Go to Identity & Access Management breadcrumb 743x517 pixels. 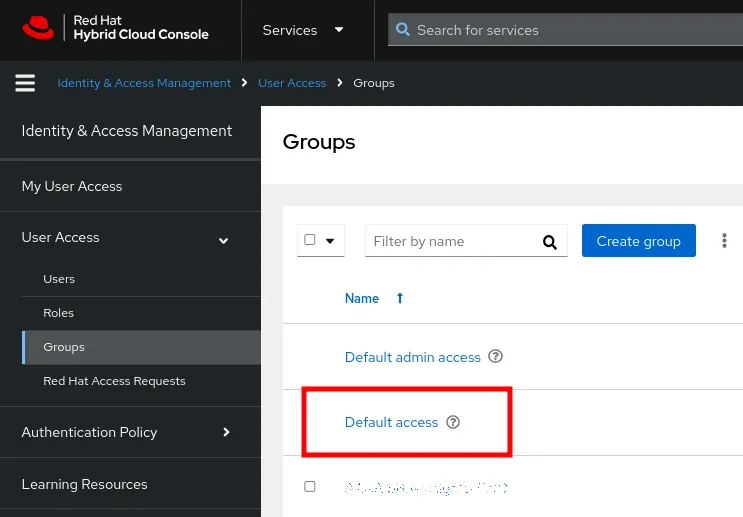coord(144,83)
